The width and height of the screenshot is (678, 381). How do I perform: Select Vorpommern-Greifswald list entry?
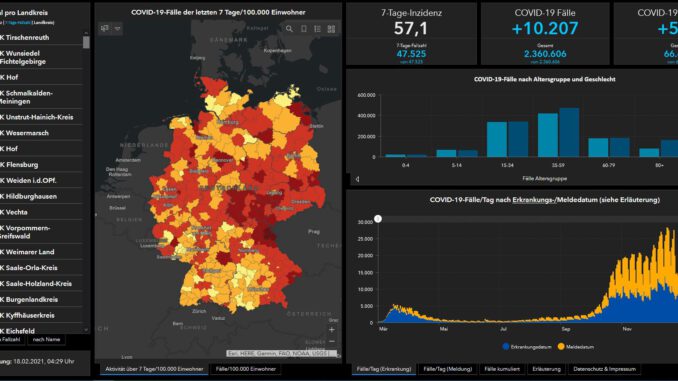point(41,232)
